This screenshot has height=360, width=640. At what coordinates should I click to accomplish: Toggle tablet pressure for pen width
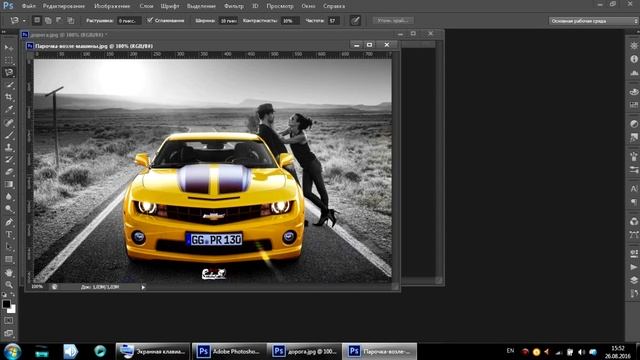pos(355,20)
